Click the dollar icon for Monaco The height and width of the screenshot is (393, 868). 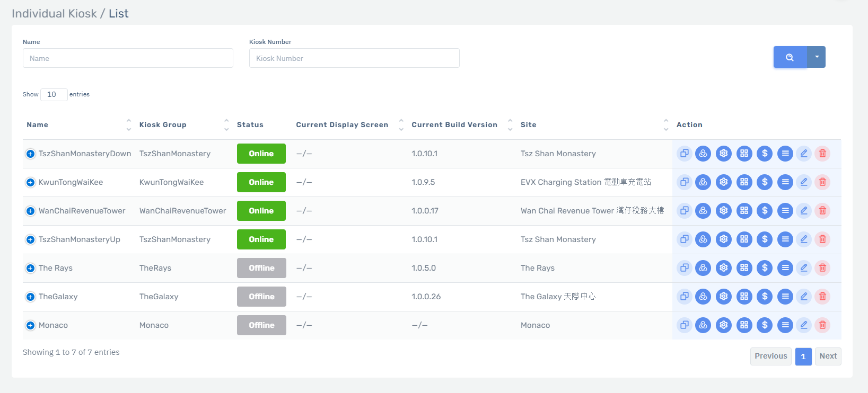click(x=765, y=325)
